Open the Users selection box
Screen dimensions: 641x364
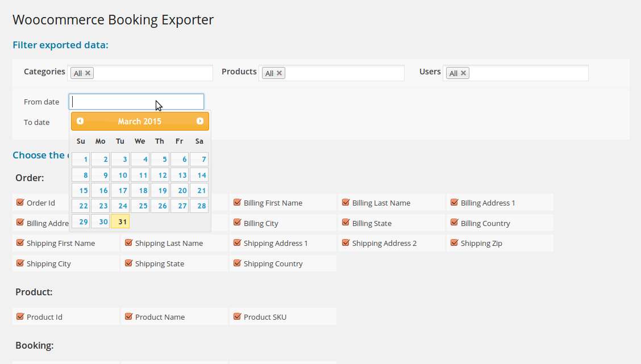coord(528,73)
